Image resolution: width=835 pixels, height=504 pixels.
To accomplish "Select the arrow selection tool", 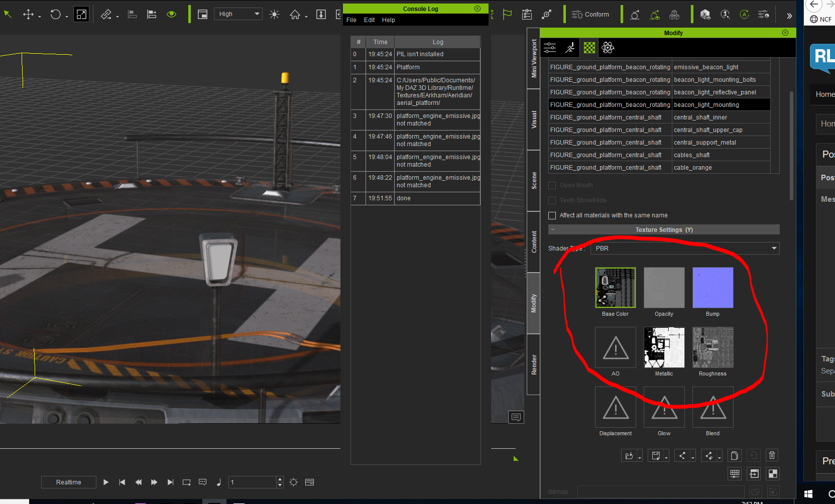I will (x=8, y=14).
